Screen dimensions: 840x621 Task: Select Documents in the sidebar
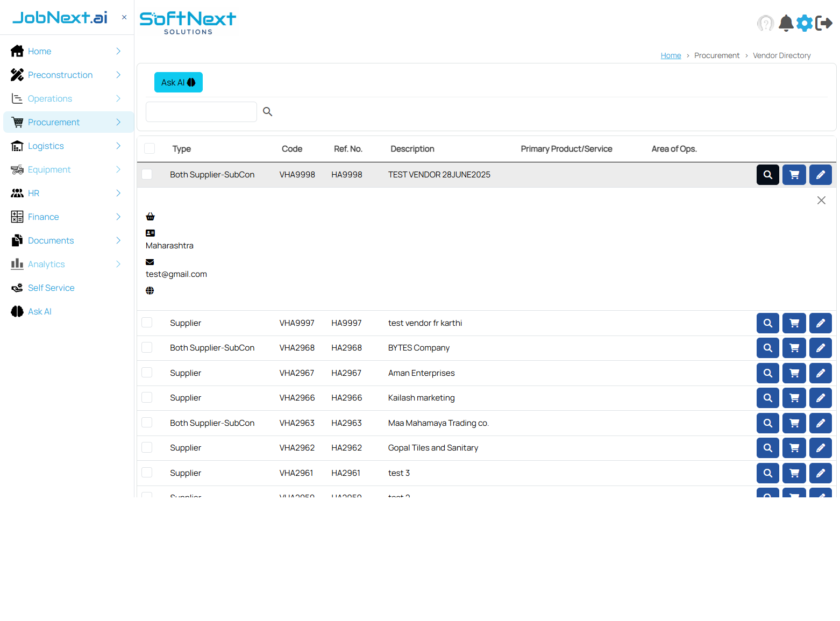tap(51, 240)
